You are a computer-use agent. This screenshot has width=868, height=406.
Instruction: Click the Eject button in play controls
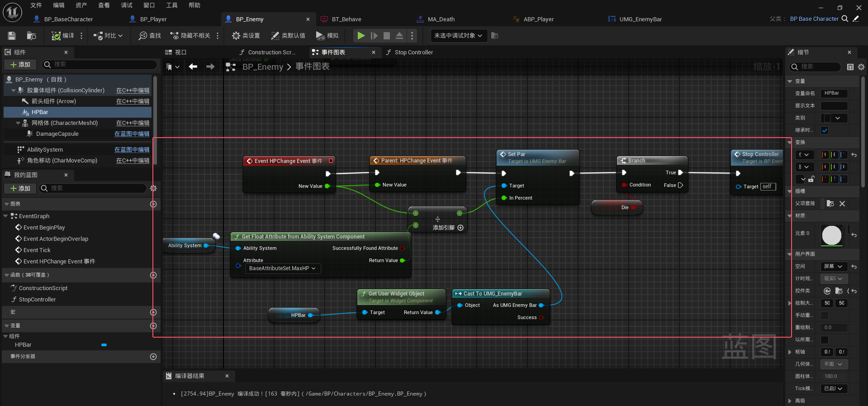click(399, 36)
